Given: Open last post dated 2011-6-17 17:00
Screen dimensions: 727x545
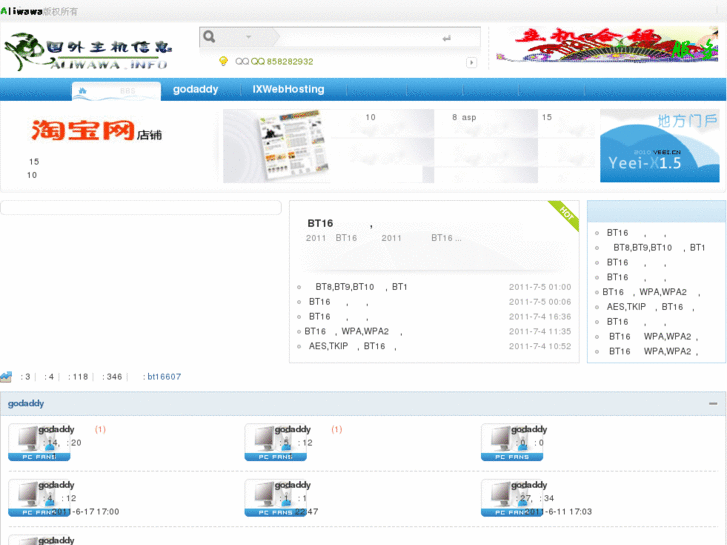Looking at the screenshot, I should (86, 512).
